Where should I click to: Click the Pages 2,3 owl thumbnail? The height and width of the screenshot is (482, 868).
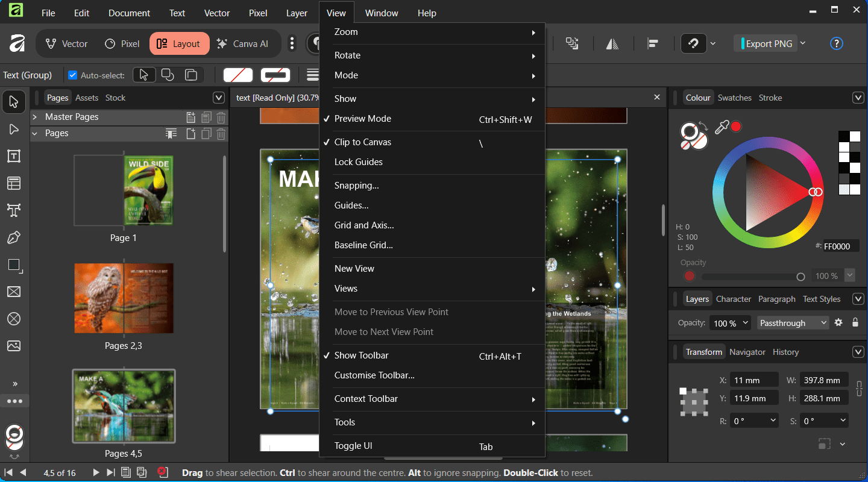(x=124, y=298)
